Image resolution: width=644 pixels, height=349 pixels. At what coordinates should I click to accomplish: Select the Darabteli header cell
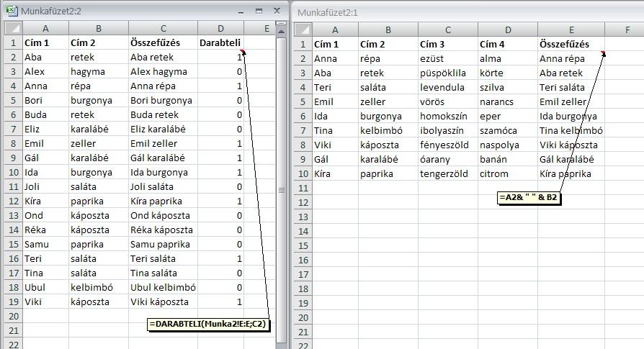(220, 42)
